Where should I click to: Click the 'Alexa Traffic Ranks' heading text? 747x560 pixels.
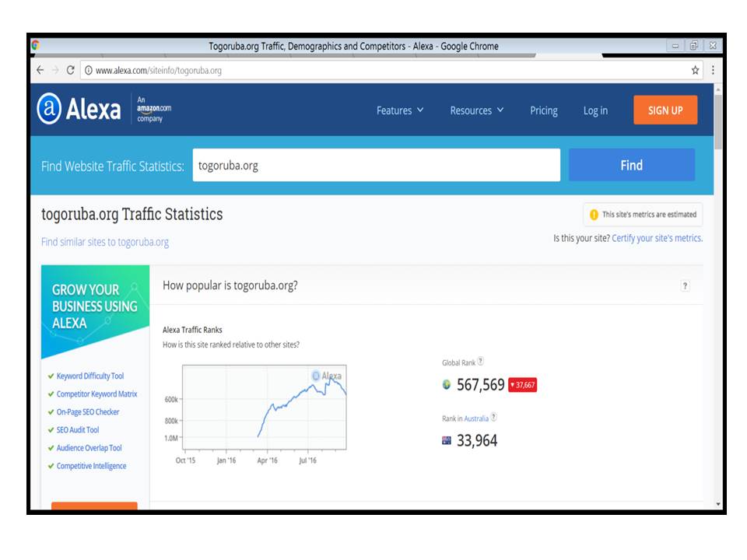(x=192, y=330)
